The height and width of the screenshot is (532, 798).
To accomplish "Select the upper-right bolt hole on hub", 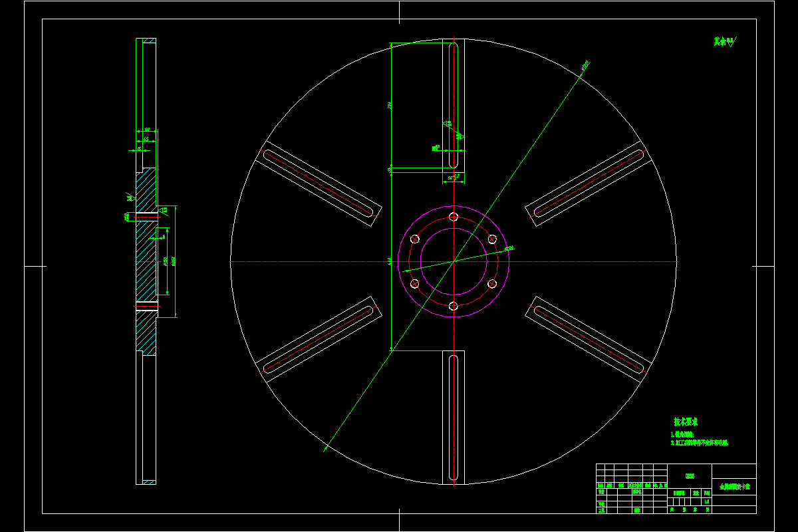I will pyautogui.click(x=492, y=239).
